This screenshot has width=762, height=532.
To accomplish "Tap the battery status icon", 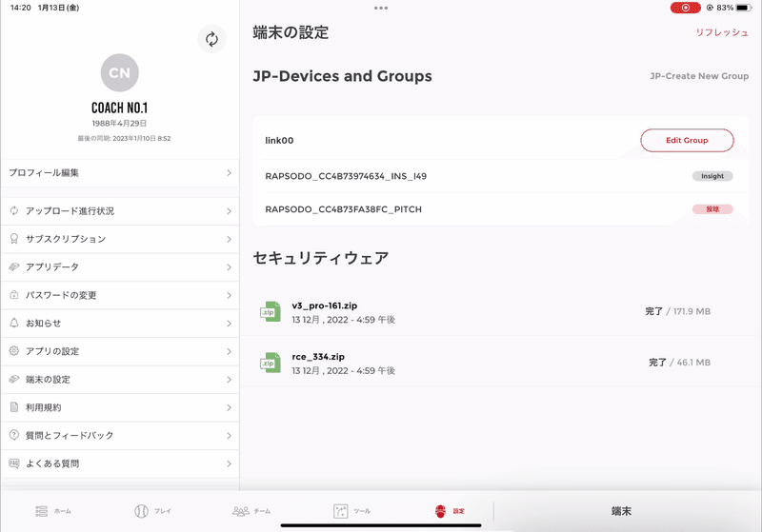I will (x=744, y=8).
